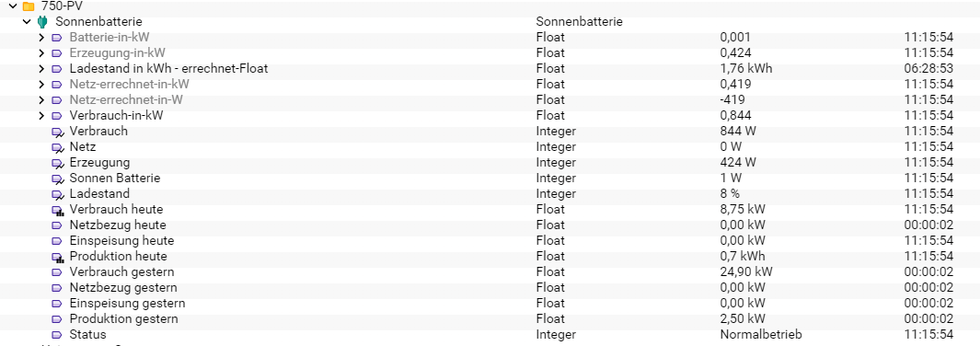Click the 1,76 kWh Ladestand value
This screenshot has width=980, height=346.
click(745, 69)
